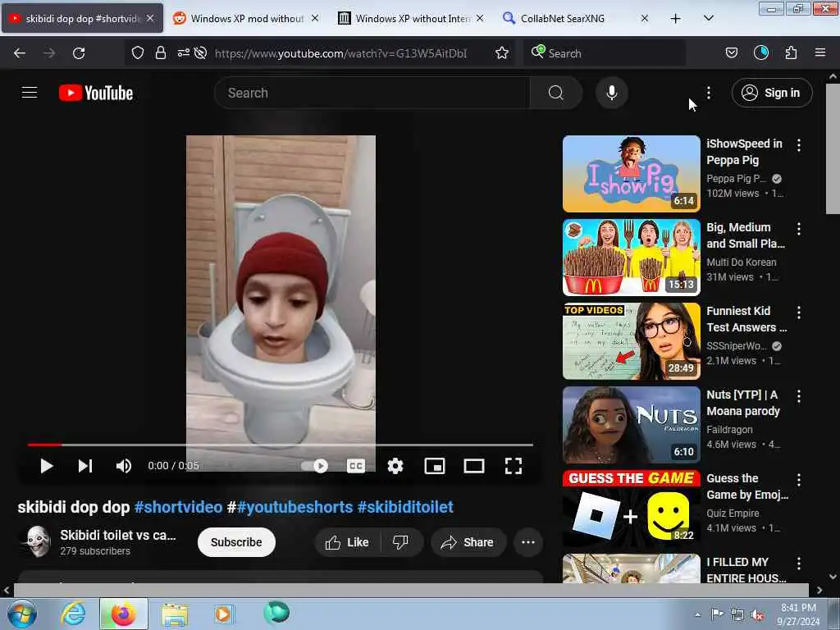Bookmark this page with star

[502, 53]
